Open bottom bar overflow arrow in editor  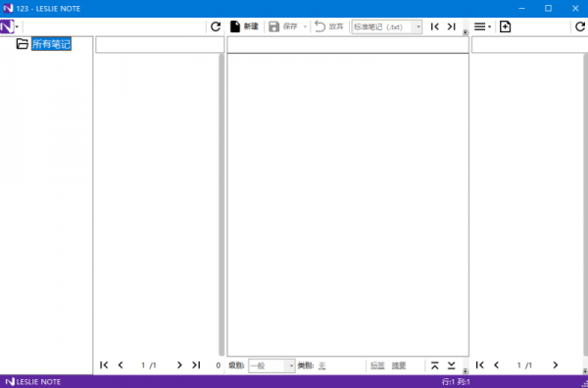pos(465,370)
